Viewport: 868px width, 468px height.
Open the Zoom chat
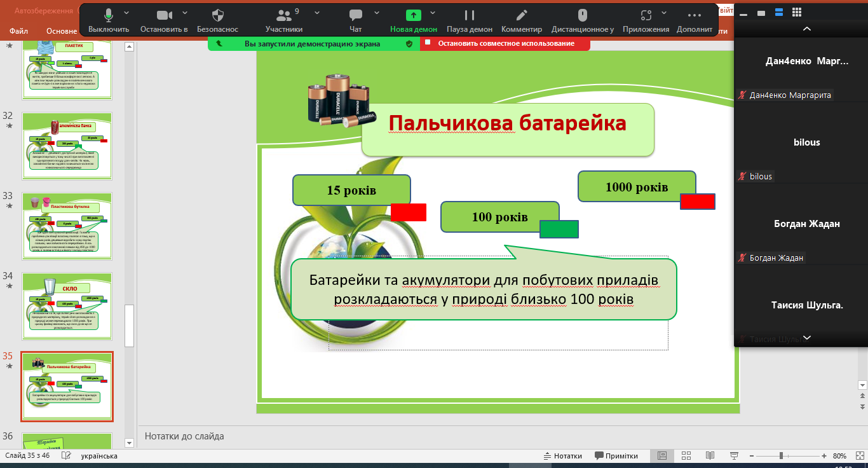(356, 15)
